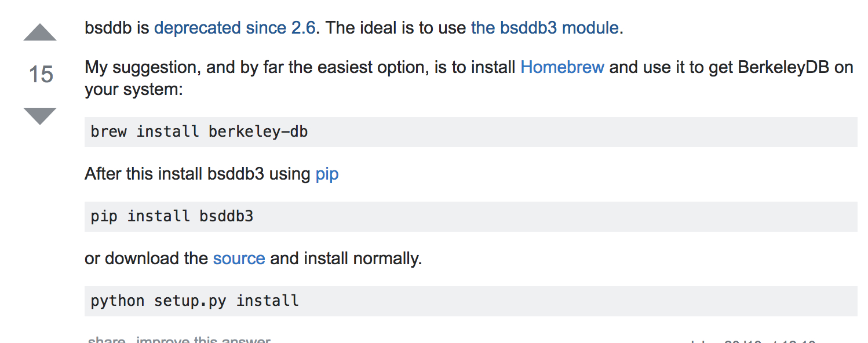The image size is (868, 343).
Task: Click the text "and install normally."
Action: (346, 258)
